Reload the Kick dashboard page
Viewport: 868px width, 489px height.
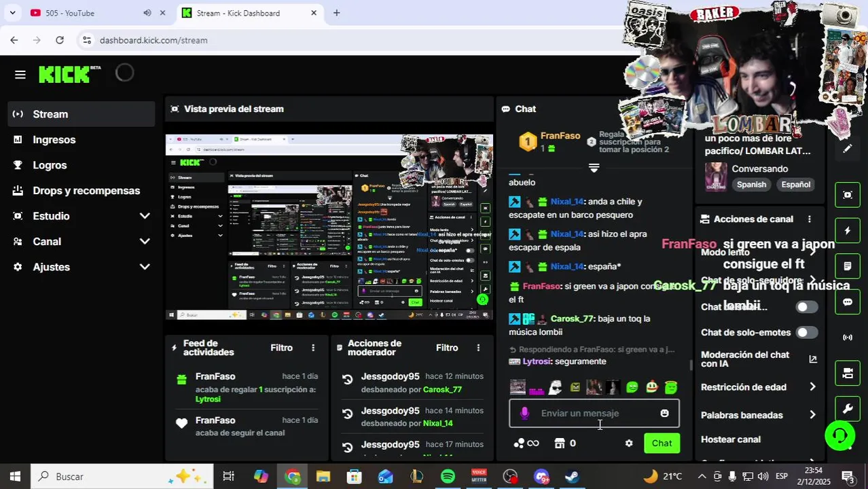60,40
